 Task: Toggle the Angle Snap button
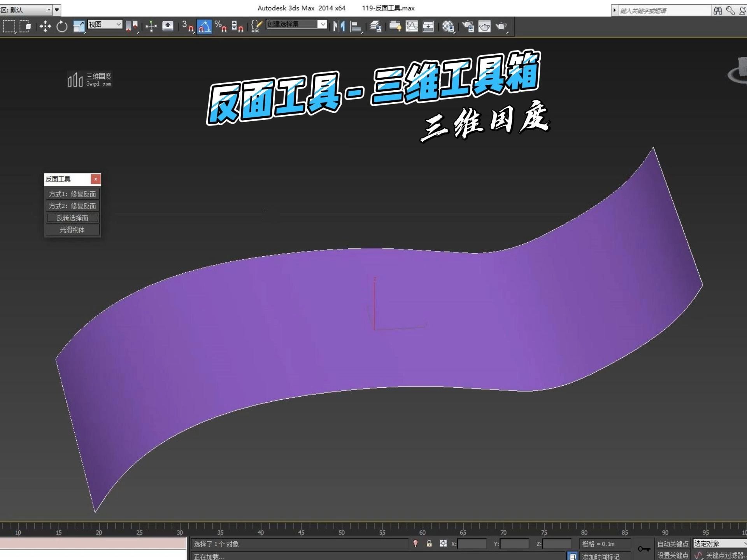click(x=204, y=26)
